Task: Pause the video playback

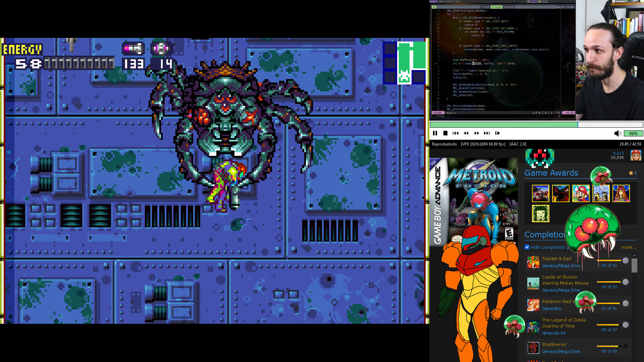Action: tap(435, 133)
